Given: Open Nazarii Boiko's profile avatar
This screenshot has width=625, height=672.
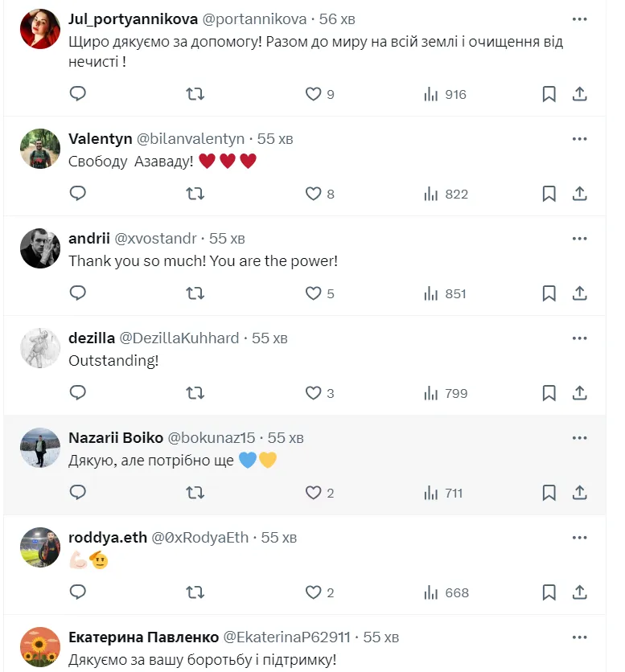Looking at the screenshot, I should click(40, 448).
